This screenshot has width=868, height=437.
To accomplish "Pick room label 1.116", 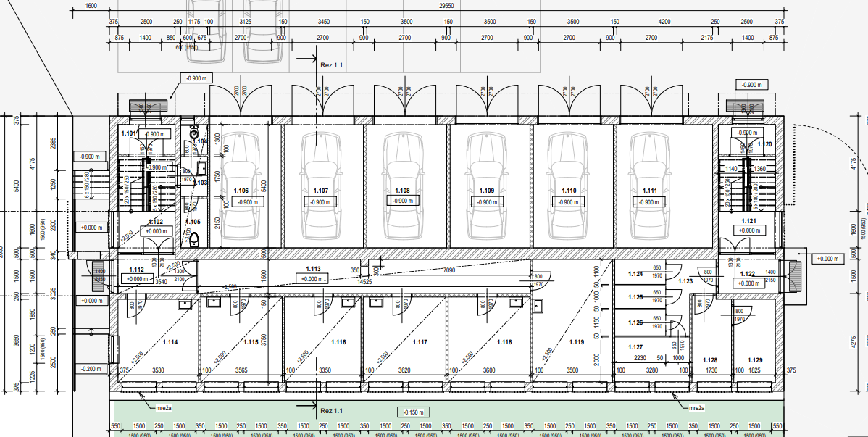I will pyautogui.click(x=338, y=342).
